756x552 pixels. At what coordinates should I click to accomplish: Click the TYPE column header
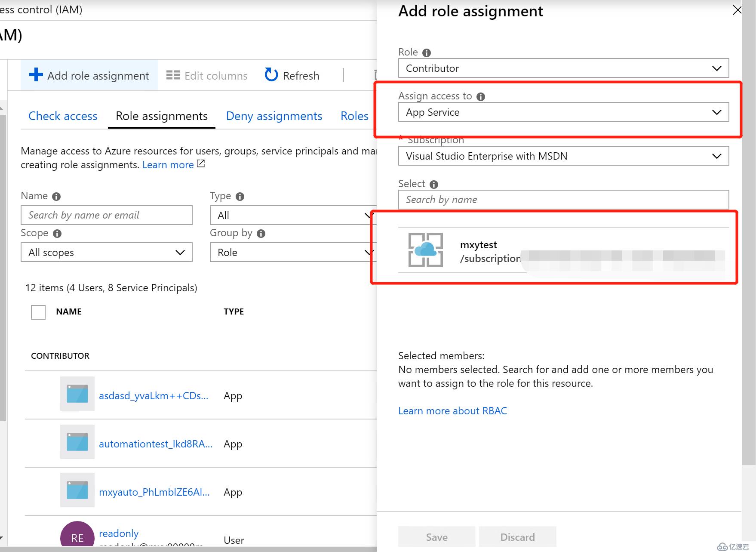point(234,311)
